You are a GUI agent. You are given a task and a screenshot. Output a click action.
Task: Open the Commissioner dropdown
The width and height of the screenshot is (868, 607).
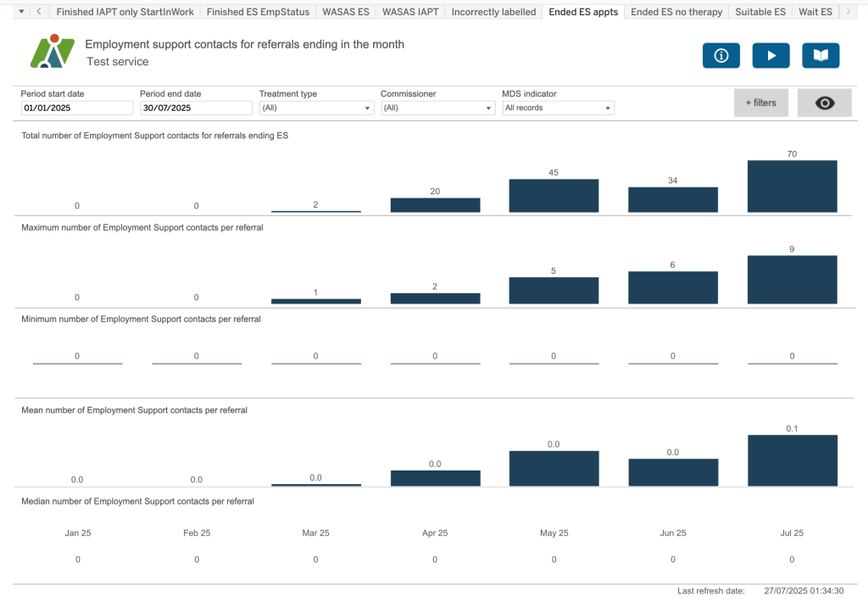(437, 108)
